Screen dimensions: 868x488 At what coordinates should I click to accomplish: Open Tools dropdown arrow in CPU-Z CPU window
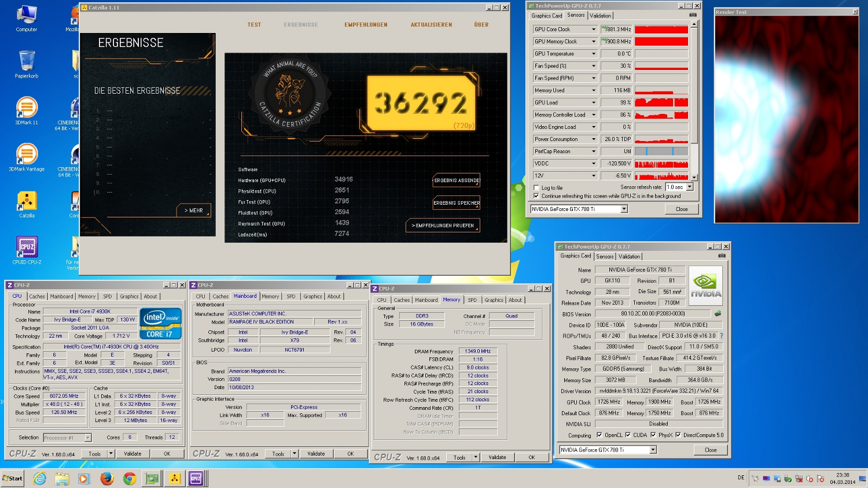[111, 454]
